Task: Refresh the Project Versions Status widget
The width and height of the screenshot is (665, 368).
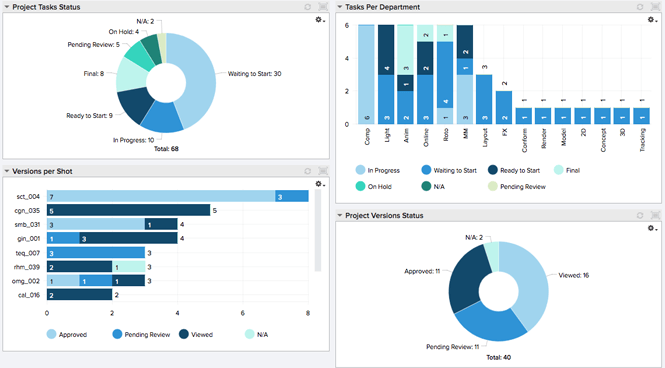Action: coord(640,215)
